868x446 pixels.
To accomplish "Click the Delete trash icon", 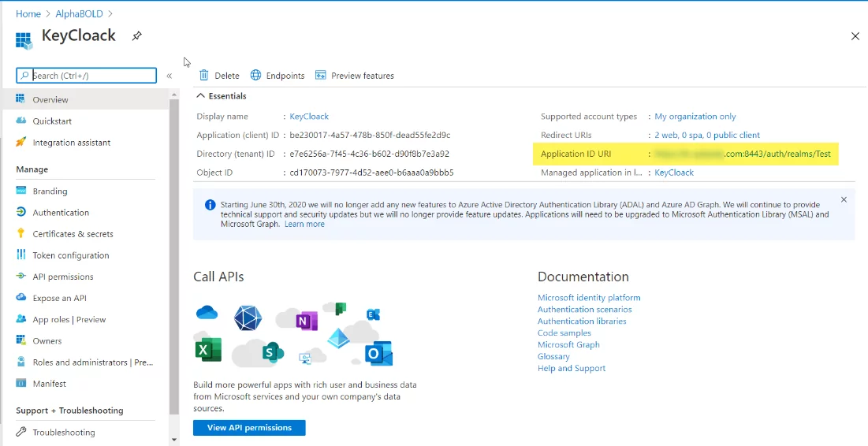I will (x=203, y=76).
